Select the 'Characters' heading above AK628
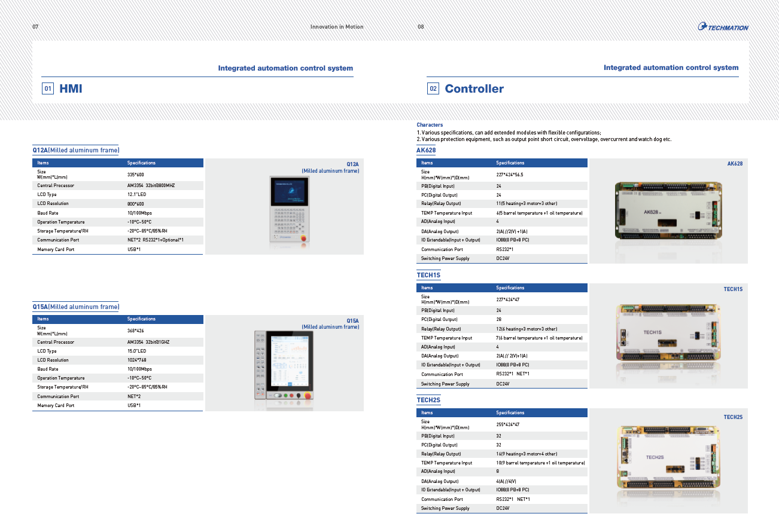Viewport: 779px width, 532px height. click(430, 125)
